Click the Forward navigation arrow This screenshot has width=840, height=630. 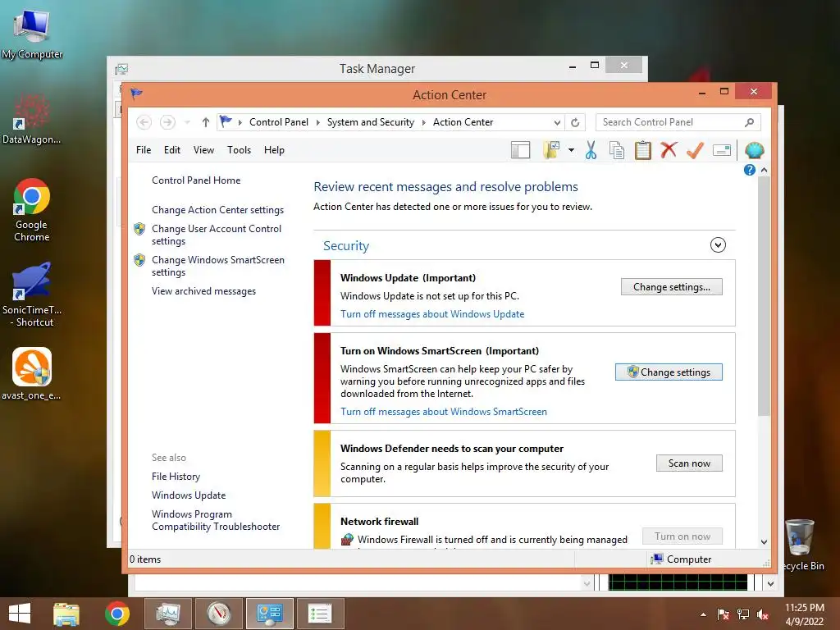[x=167, y=122]
